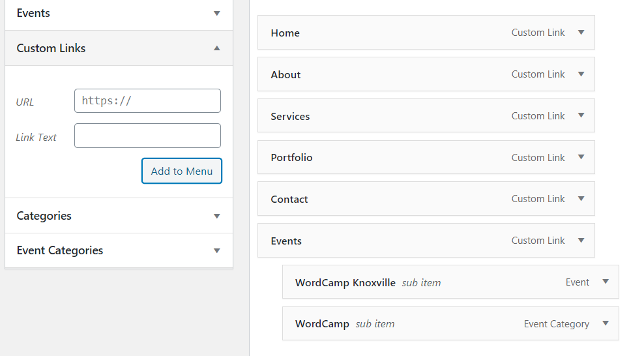Expand the About menu item arrow
The width and height of the screenshot is (644, 356).
pos(581,74)
